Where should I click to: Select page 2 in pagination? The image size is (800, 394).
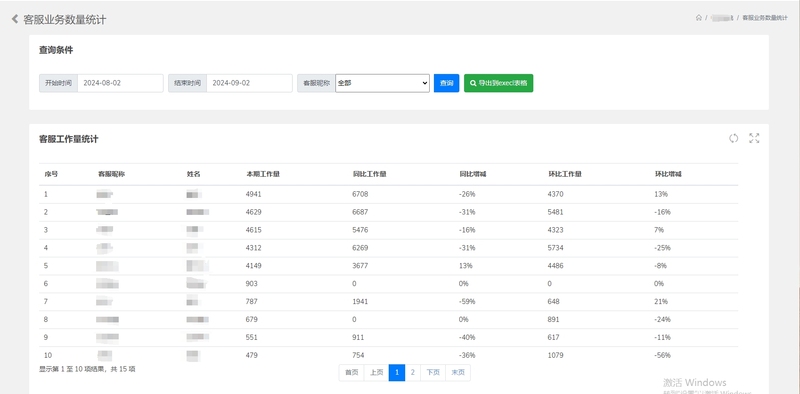413,373
